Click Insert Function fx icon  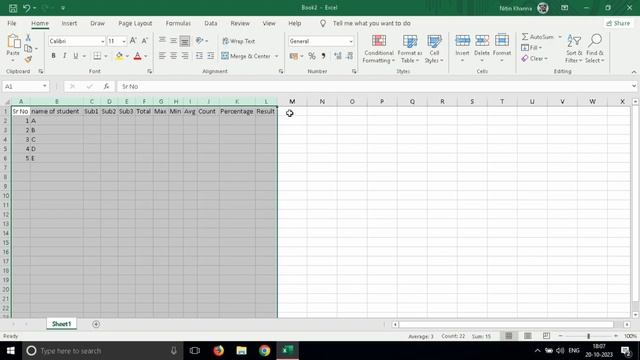[106, 87]
